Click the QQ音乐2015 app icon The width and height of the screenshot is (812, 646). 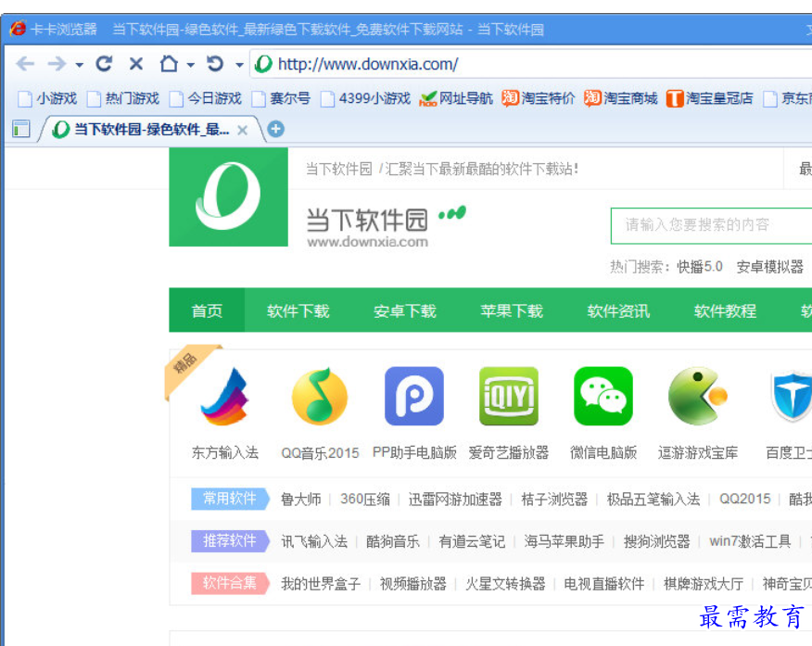(x=320, y=396)
